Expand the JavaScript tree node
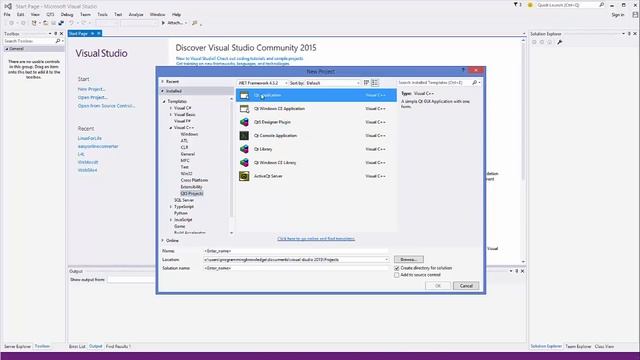The width and height of the screenshot is (640, 360). coord(171,220)
